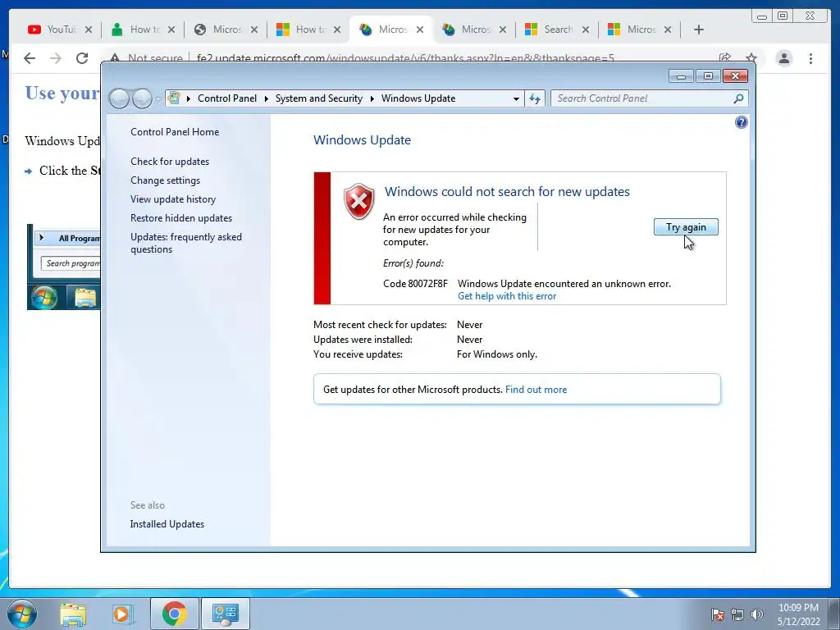The image size is (840, 630).
Task: Open Get help with this error link
Action: tap(507, 296)
